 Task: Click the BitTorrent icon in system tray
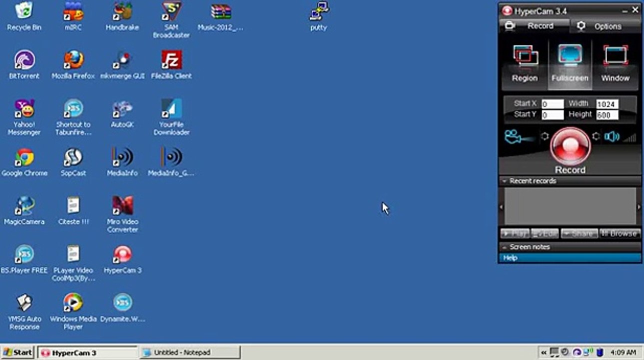(576, 352)
